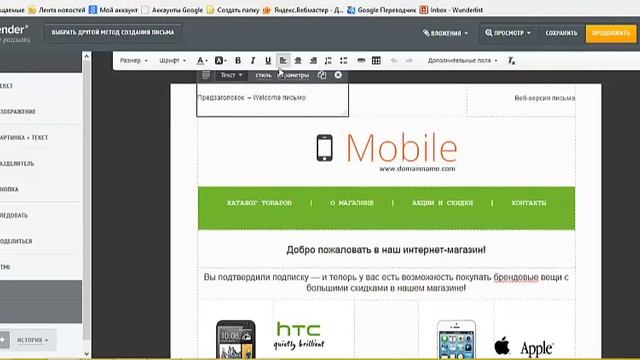Click the orange Продолжить button
Viewport: 640px width, 360px height.
click(611, 33)
